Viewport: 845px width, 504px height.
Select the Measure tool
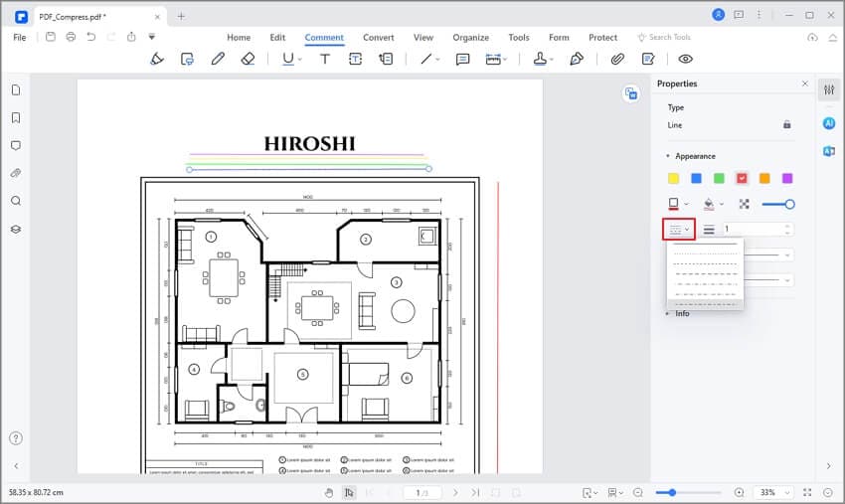[x=493, y=59]
